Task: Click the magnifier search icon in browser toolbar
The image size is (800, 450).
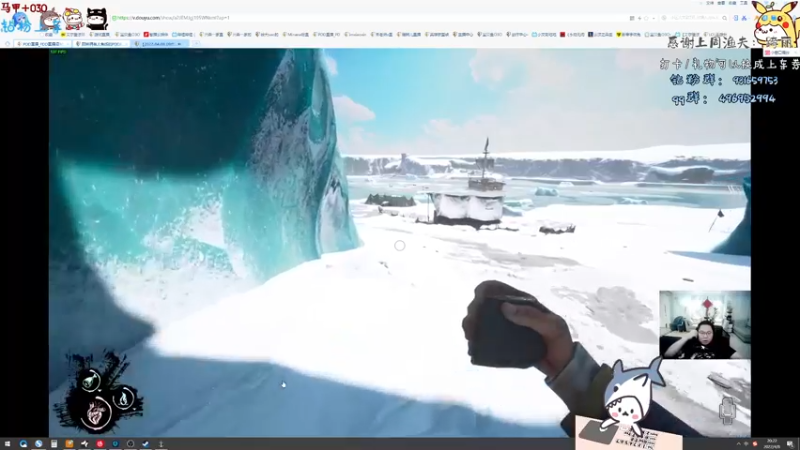Action: click(724, 18)
